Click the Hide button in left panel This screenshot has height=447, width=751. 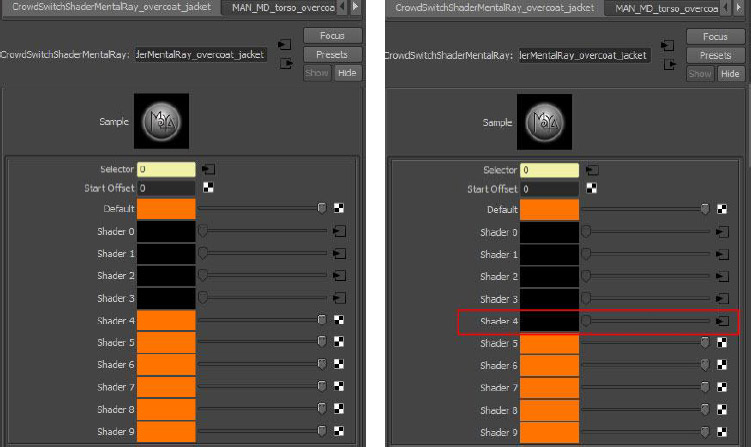[347, 73]
